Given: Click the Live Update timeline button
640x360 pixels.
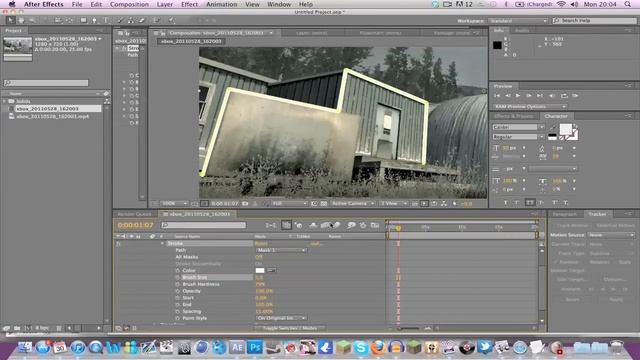Looking at the screenshot, I should tap(286, 225).
